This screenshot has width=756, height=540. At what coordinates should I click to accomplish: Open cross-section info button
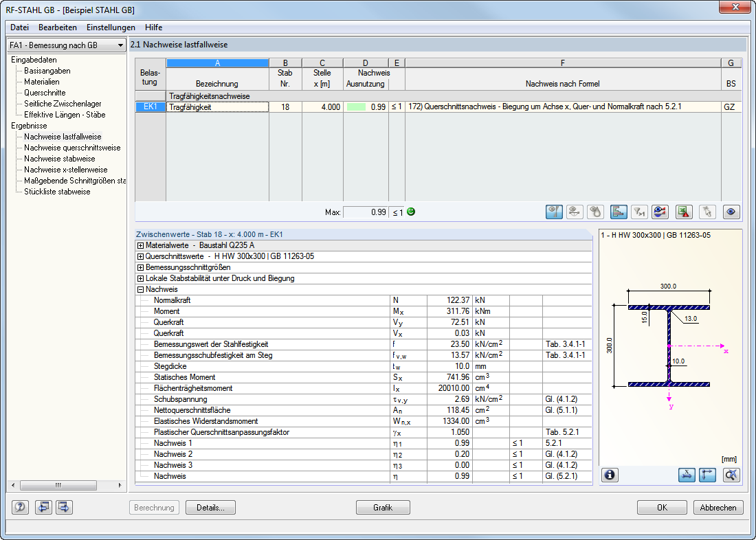(610, 475)
